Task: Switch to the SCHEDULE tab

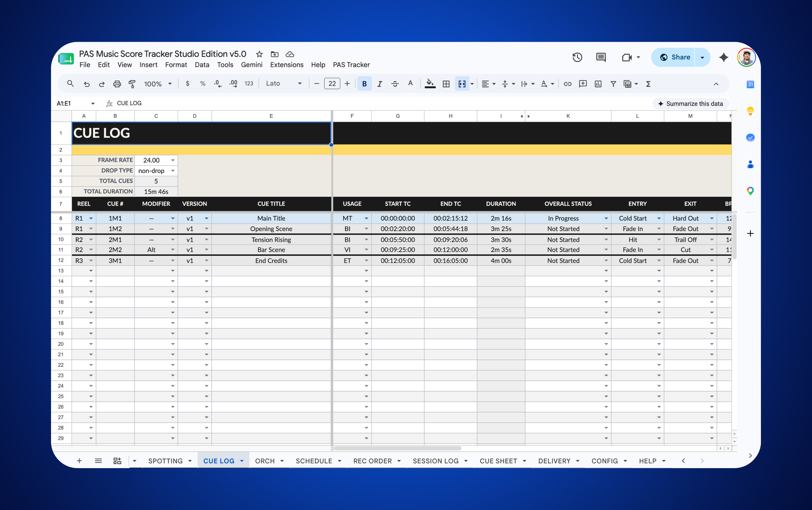Action: [314, 461]
